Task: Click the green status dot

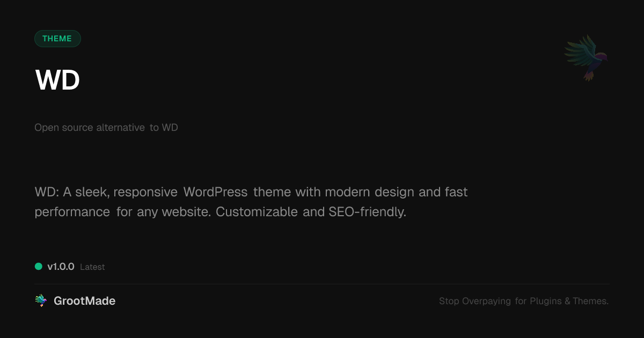Action: 39,266
